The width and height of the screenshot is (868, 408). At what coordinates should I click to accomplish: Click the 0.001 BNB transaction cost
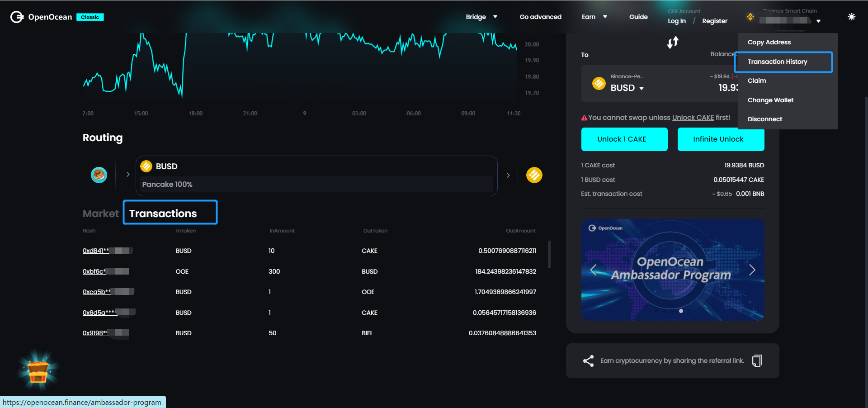click(750, 194)
